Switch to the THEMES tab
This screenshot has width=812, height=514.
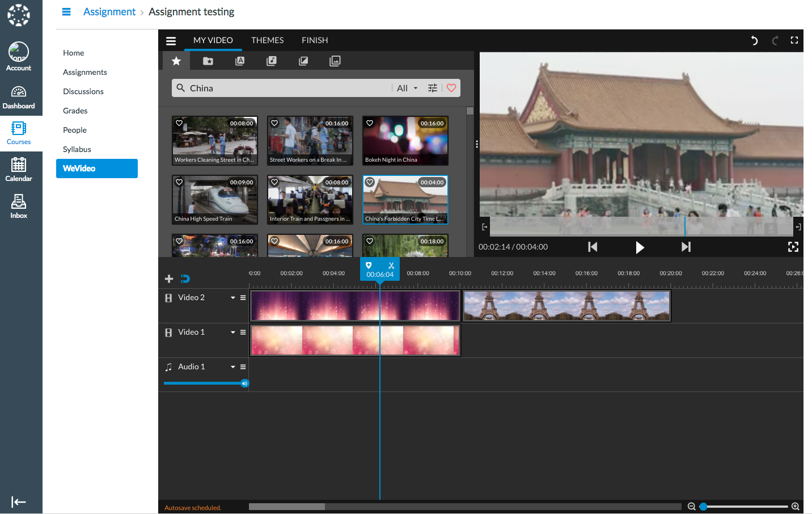267,40
